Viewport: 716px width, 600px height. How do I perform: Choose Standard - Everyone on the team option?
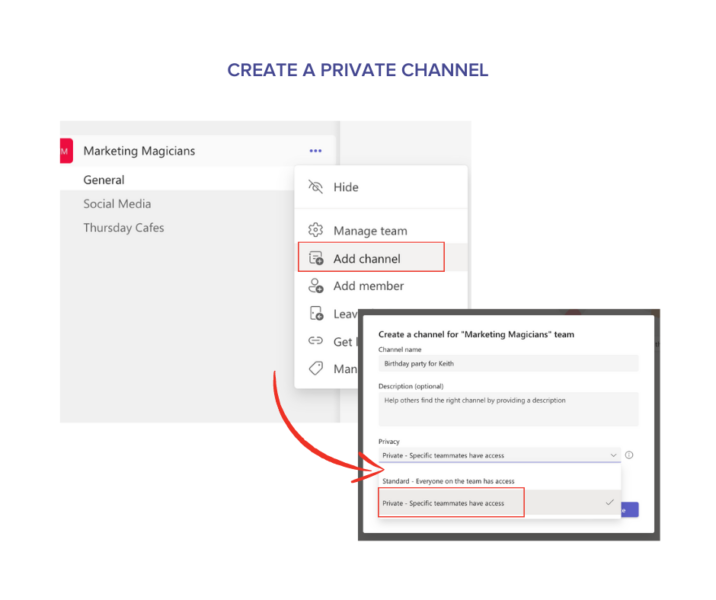(447, 479)
